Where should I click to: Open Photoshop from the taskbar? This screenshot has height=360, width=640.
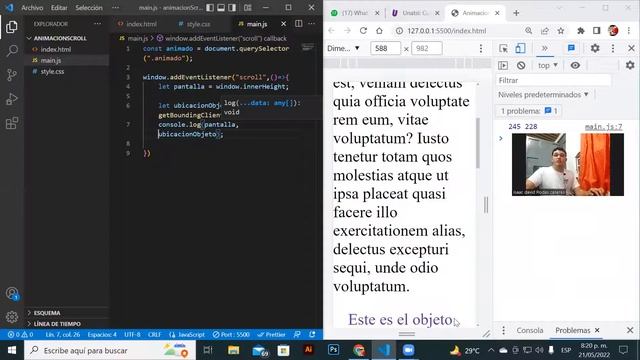tap(333, 350)
